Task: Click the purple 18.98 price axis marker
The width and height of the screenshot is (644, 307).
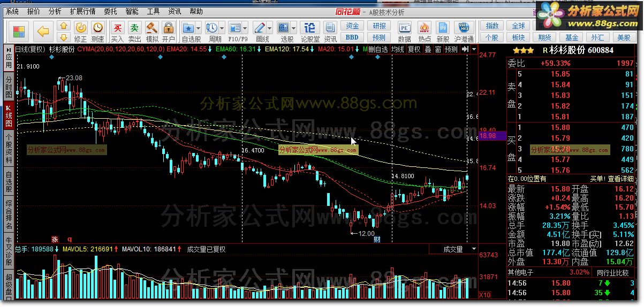Action: (491, 136)
